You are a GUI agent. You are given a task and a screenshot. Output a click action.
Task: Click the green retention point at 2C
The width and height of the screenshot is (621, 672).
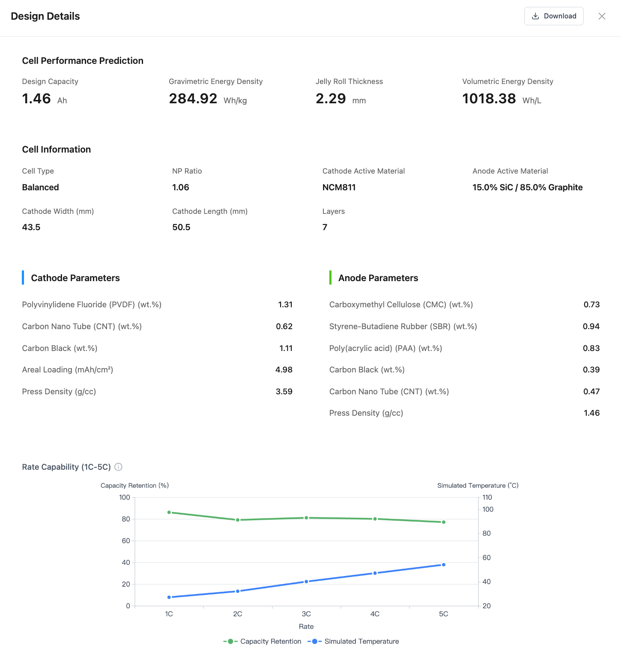tap(238, 520)
